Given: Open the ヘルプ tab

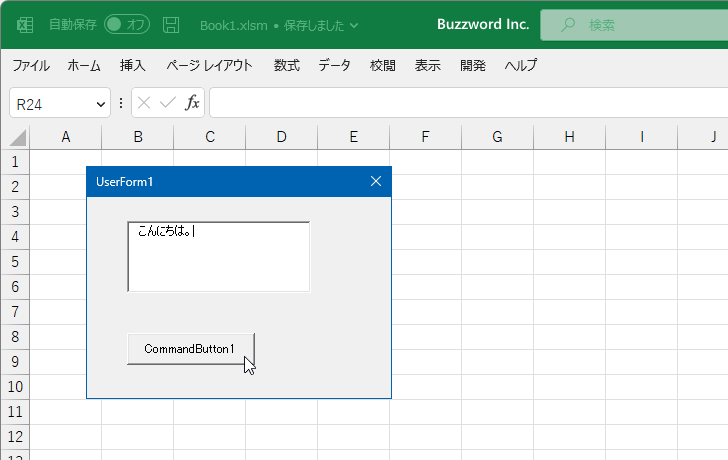Looking at the screenshot, I should coord(521,65).
